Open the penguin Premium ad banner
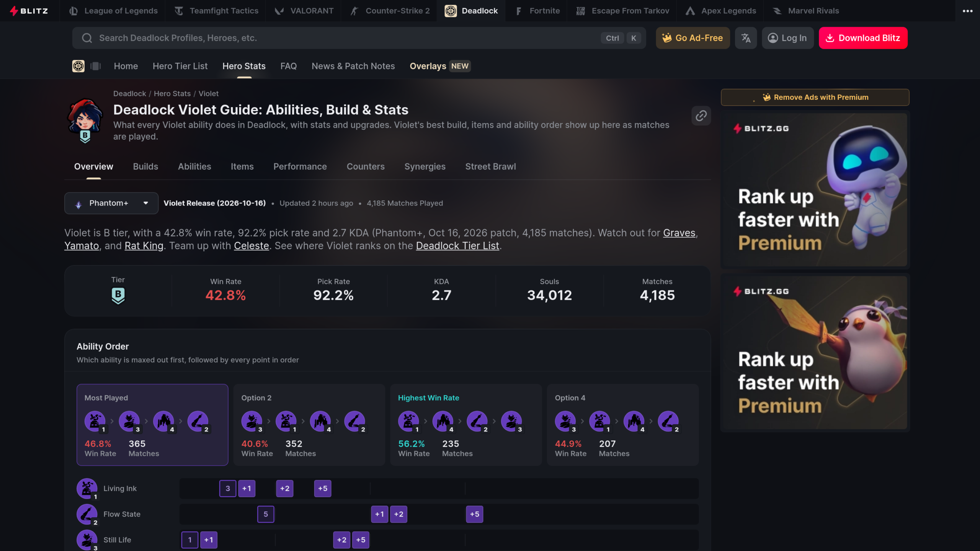Screen dimensions: 980x551 (814, 353)
